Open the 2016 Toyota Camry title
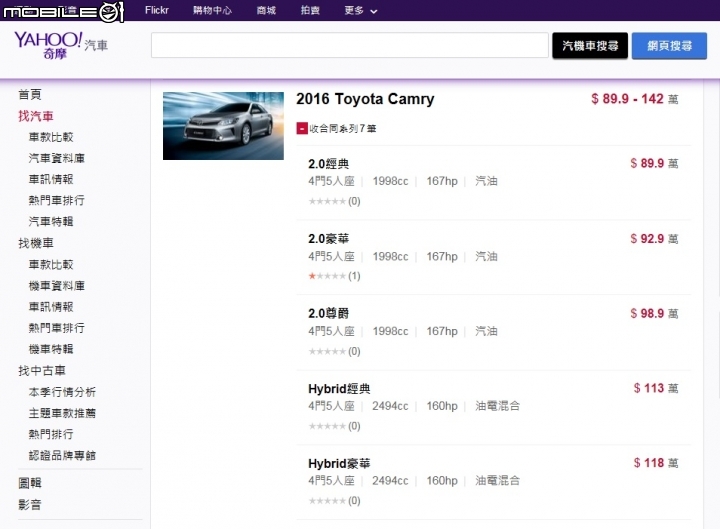 pos(365,99)
